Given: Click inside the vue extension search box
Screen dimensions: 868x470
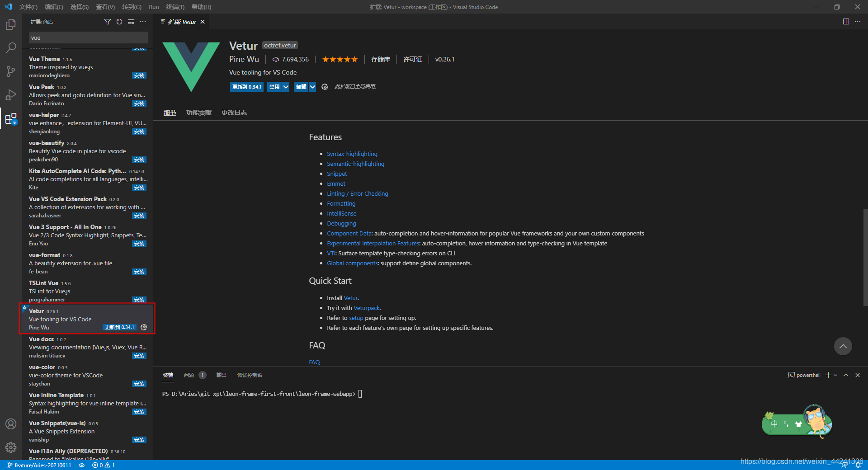Looking at the screenshot, I should coord(88,37).
